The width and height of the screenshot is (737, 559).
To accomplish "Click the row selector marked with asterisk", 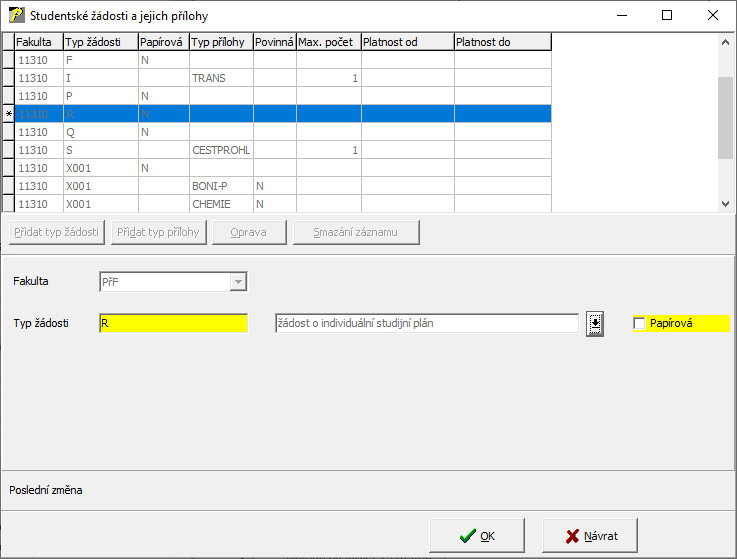I will [8, 114].
